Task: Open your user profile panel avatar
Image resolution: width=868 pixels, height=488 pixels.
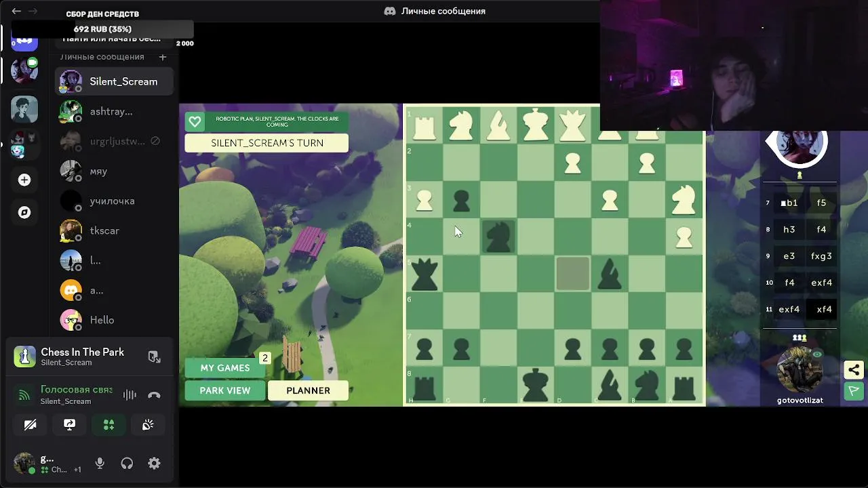Action: 24,464
